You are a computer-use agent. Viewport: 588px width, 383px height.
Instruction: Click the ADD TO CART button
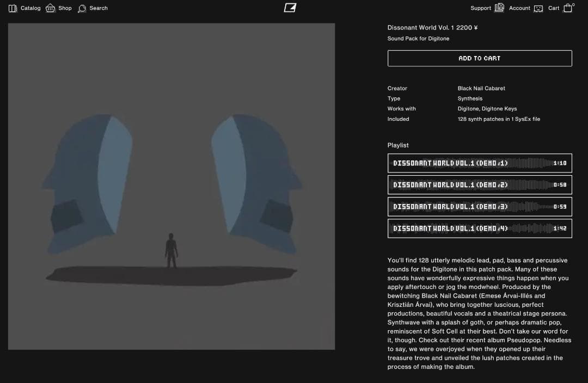(480, 58)
